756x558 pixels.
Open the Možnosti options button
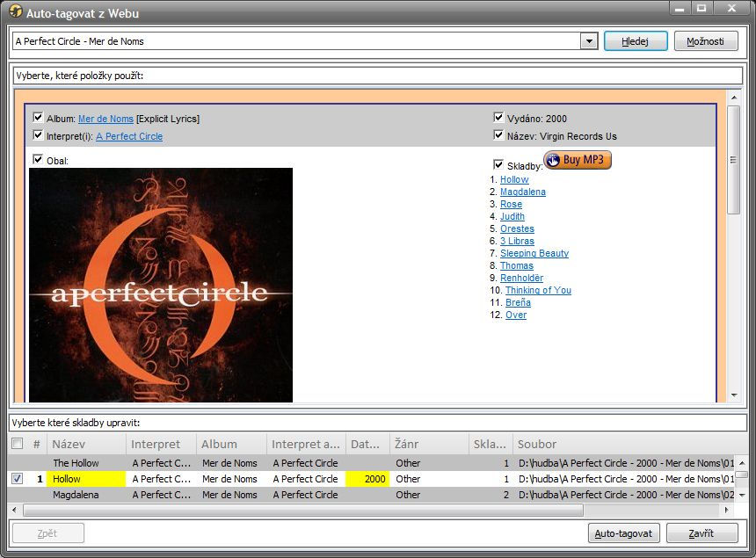pyautogui.click(x=705, y=41)
